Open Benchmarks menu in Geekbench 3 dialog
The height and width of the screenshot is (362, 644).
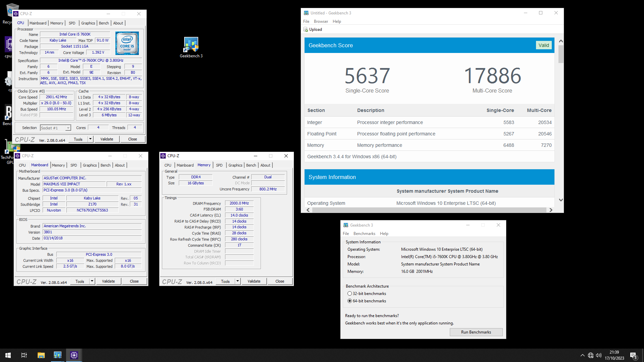coord(364,234)
